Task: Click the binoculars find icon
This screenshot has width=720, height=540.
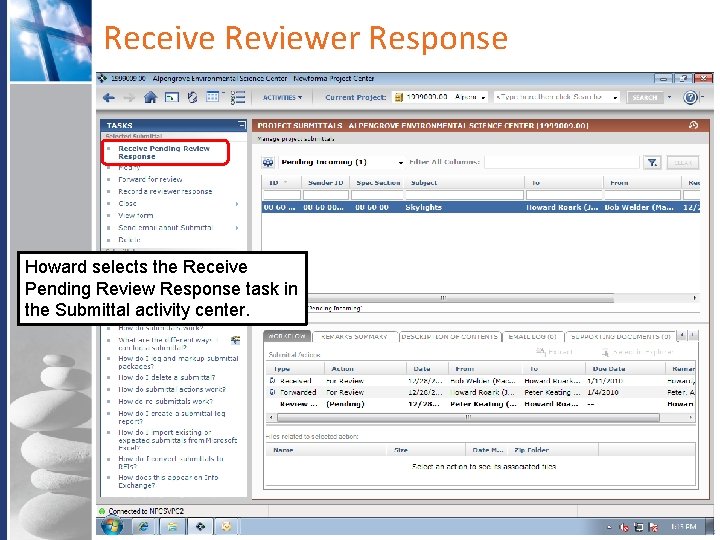Action: coord(268,163)
